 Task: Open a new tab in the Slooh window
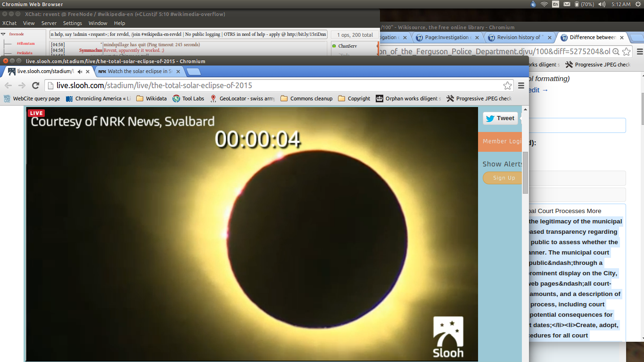[193, 72]
